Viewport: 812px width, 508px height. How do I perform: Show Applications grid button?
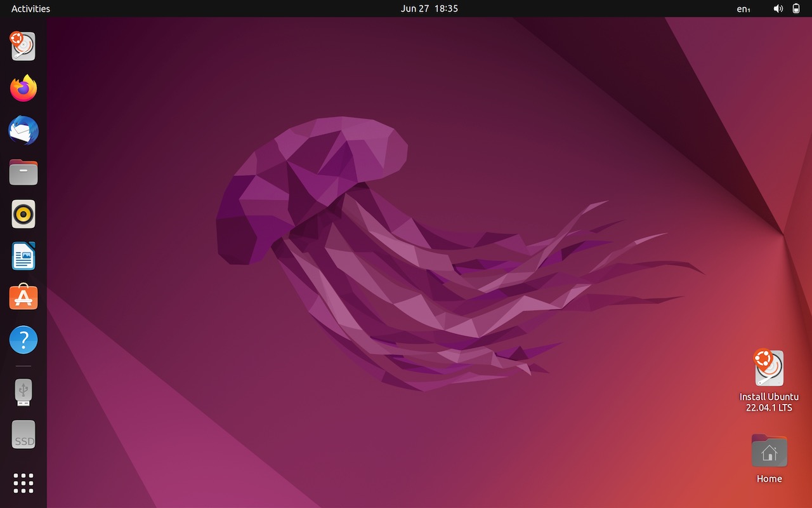point(23,483)
